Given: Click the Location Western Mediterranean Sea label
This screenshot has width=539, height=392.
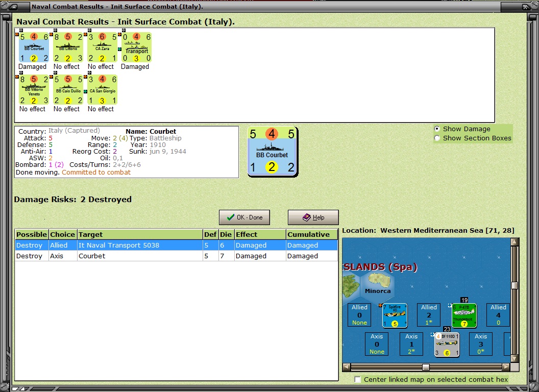Looking at the screenshot, I should (428, 230).
